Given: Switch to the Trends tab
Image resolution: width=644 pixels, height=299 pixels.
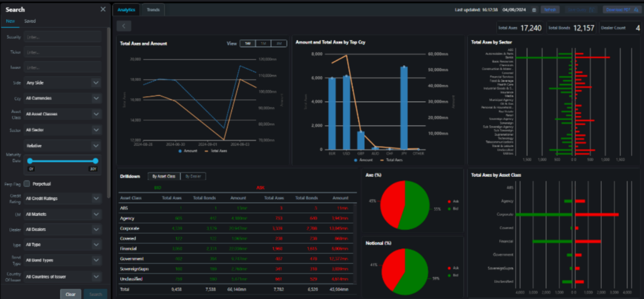Looking at the screenshot, I should coord(153,9).
